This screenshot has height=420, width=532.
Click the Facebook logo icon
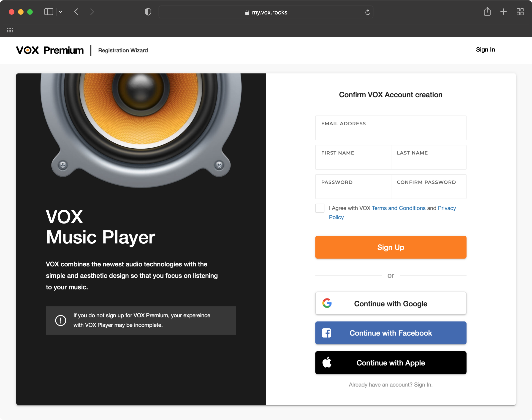coord(326,333)
